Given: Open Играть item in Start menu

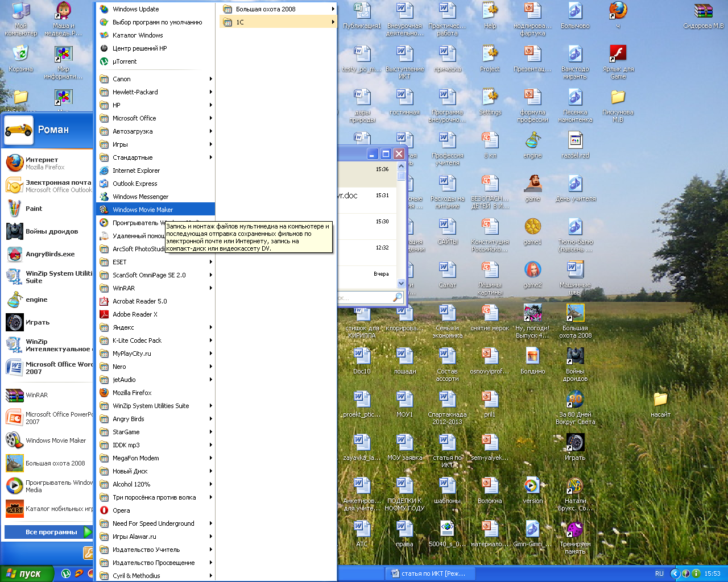Looking at the screenshot, I should point(48,322).
